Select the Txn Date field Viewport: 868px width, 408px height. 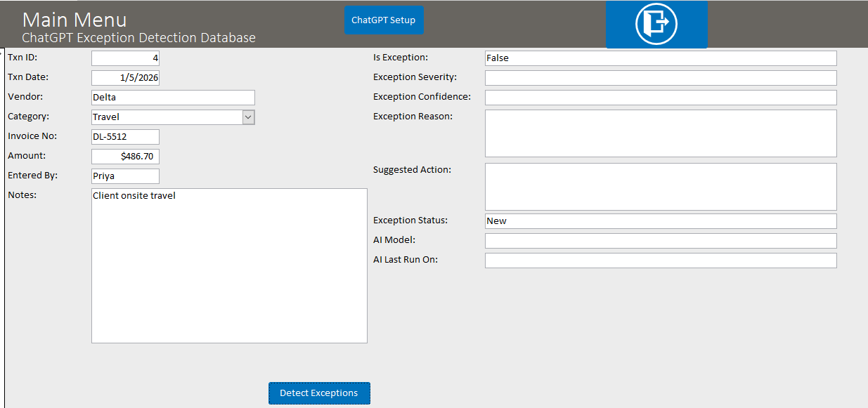[x=125, y=78]
